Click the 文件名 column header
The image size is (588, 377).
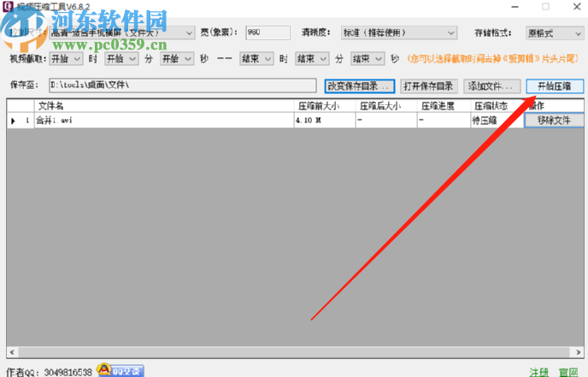pos(164,106)
